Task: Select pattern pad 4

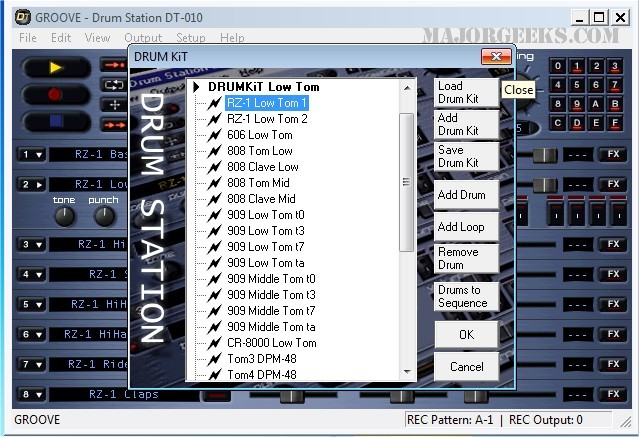Action: point(558,85)
